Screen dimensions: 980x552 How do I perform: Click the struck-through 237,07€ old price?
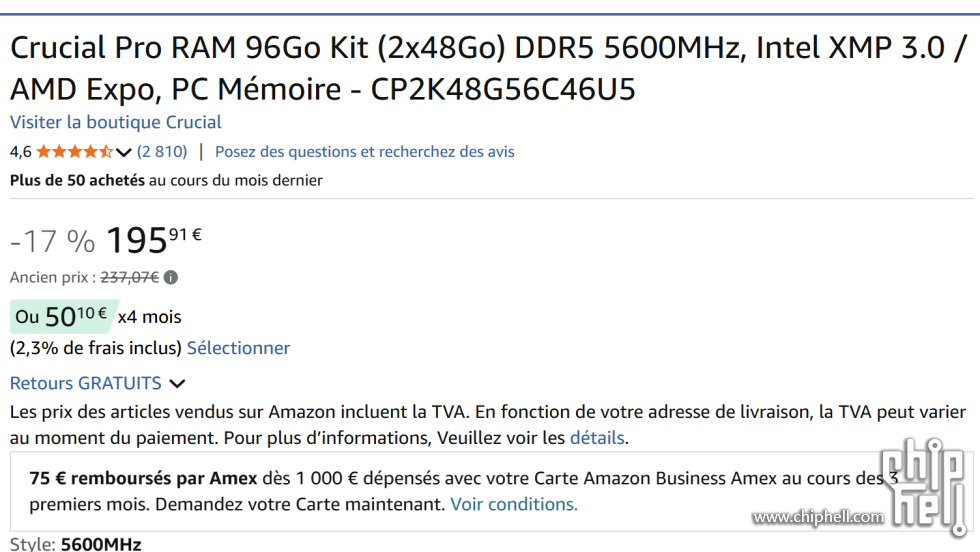point(130,277)
